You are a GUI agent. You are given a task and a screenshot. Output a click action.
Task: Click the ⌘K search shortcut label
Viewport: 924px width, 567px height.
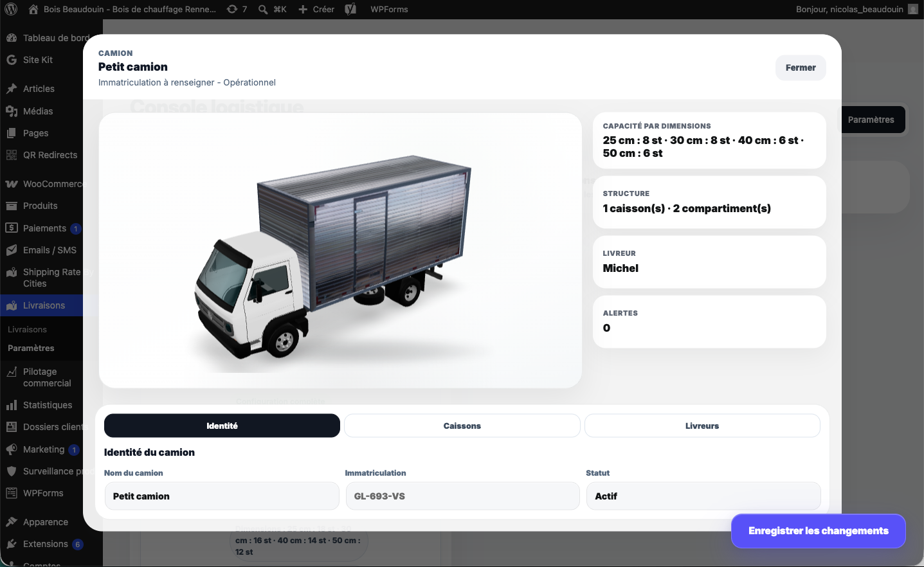(280, 10)
